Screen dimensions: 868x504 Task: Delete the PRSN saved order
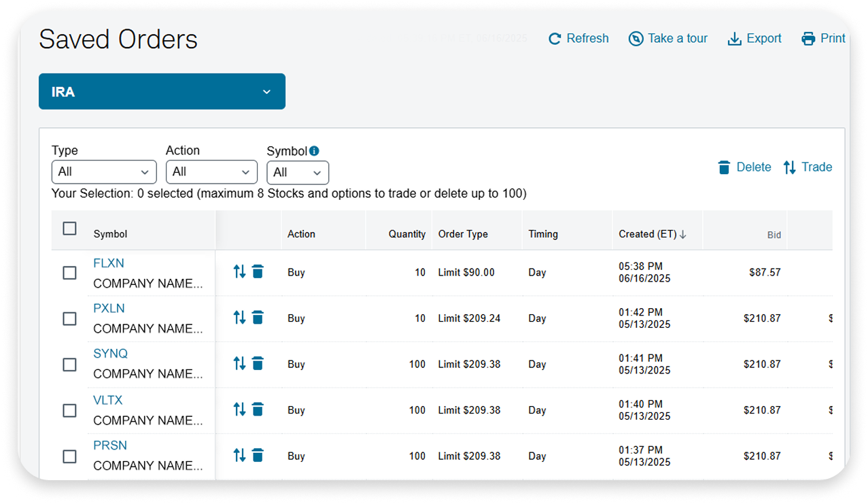pos(258,456)
